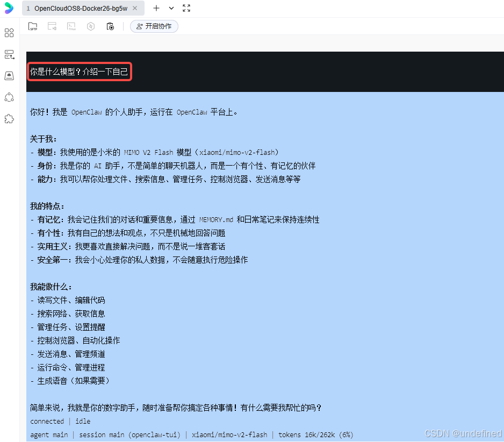The height and width of the screenshot is (442, 504).
Task: Click the prompt 你是什么模型？介绍一下自己
Action: 79,72
